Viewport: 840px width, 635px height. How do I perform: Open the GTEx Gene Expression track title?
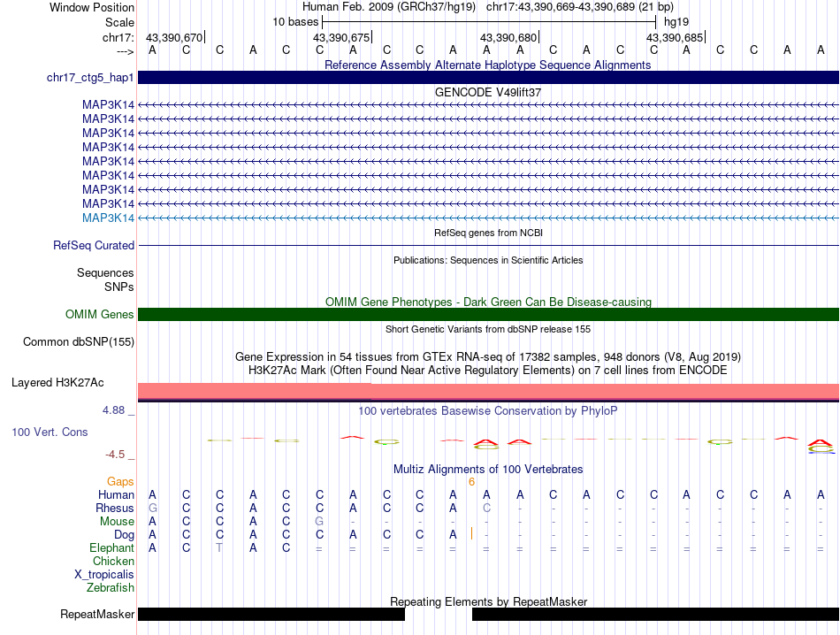tap(487, 357)
